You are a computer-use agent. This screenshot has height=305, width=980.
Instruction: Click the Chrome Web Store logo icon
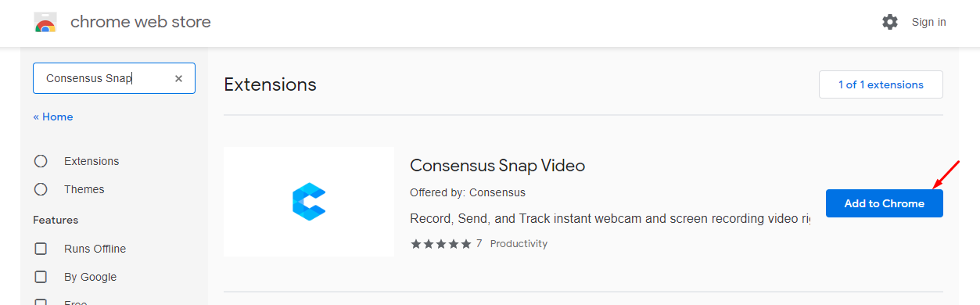pyautogui.click(x=45, y=23)
